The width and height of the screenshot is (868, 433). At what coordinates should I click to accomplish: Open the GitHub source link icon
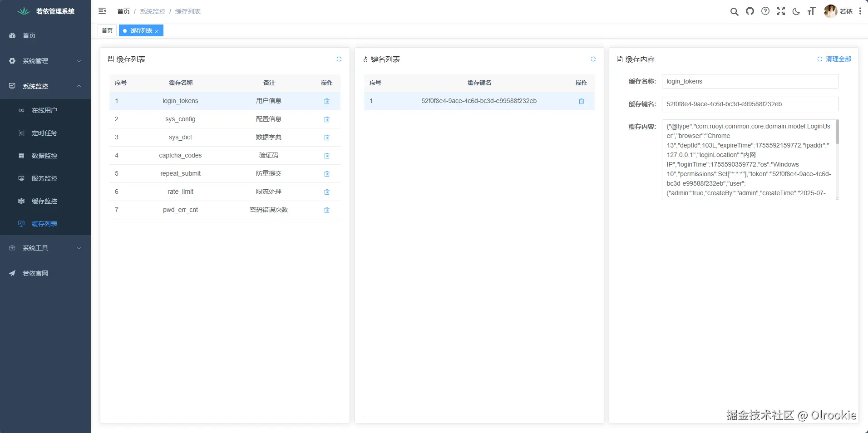750,11
